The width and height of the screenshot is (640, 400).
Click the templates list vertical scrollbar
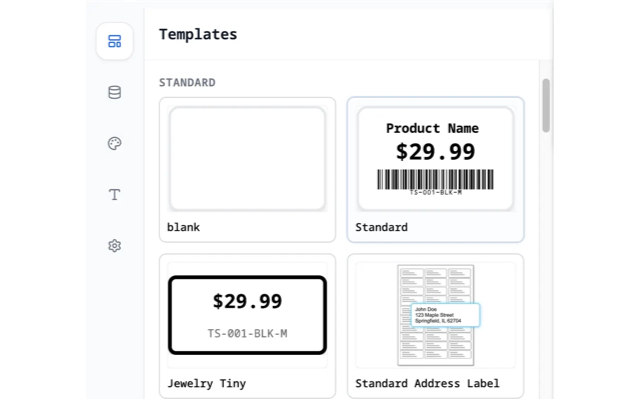tap(546, 106)
